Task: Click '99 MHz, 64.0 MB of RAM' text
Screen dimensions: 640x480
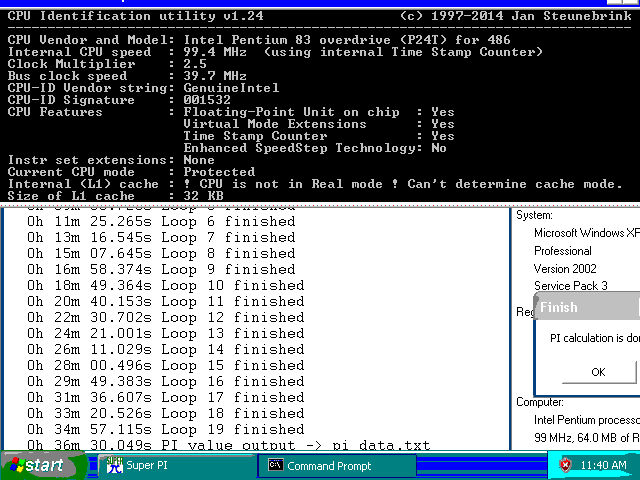Action: 587,438
